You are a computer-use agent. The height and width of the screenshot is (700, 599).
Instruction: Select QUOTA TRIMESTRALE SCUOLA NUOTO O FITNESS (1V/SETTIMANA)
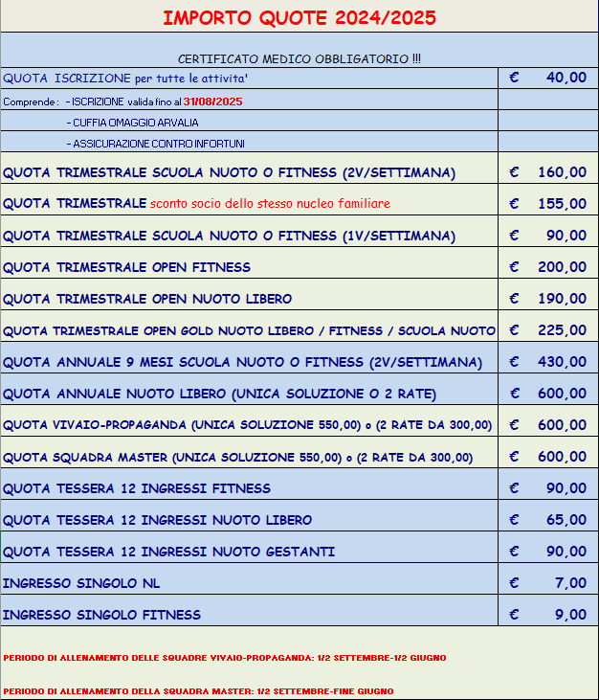(x=230, y=236)
